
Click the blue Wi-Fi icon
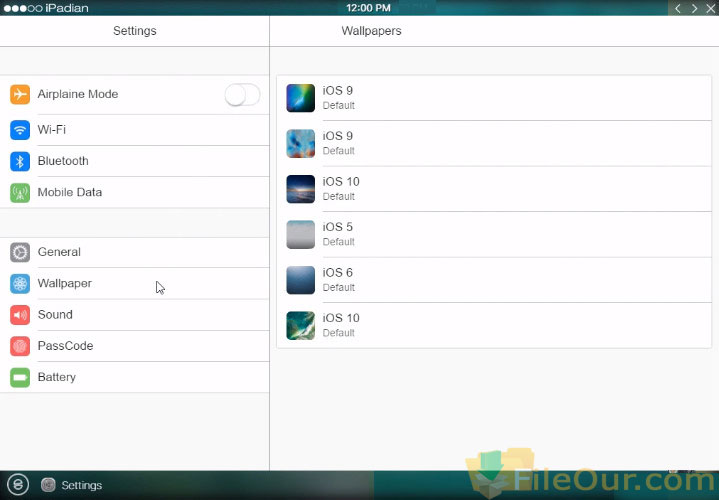(20, 130)
